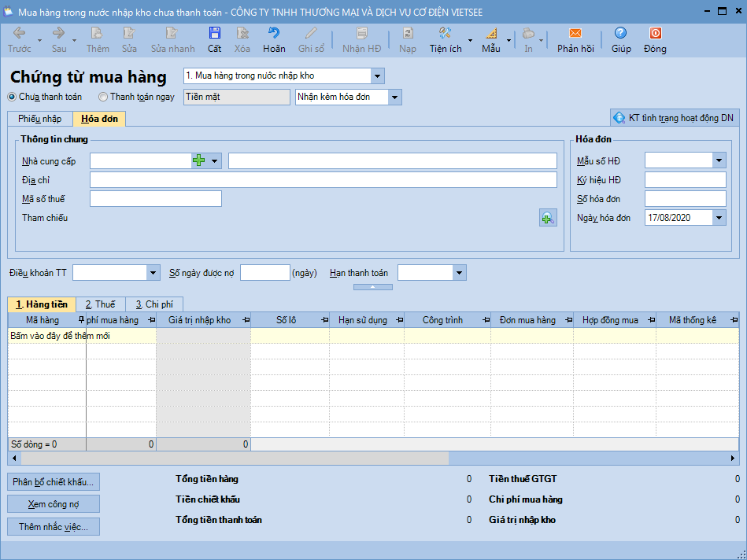The image size is (747, 560).
Task: Switch to the Phiếu nhập tab
Action: 39,119
